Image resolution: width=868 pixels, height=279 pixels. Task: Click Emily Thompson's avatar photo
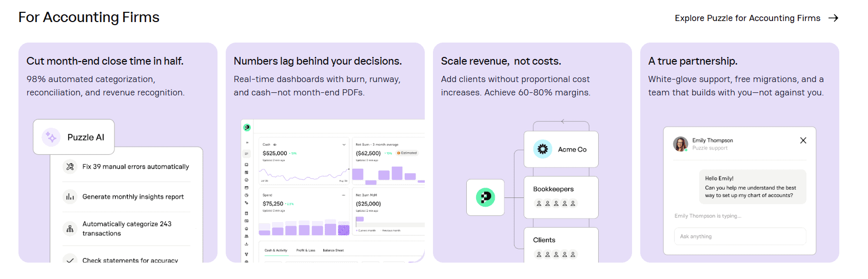point(680,144)
